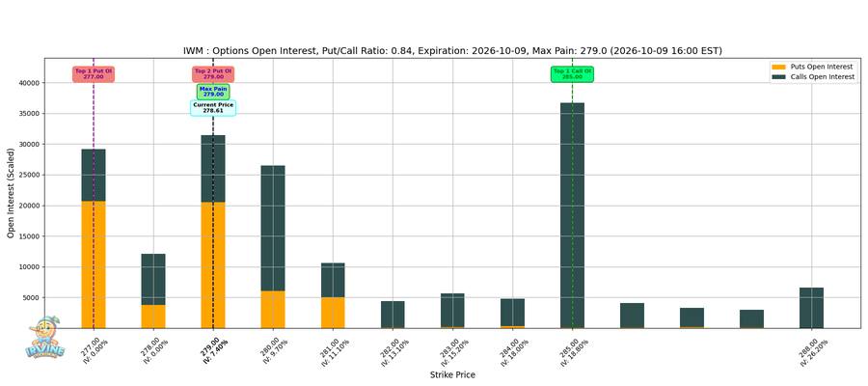Click the dark calls segment at strike 277.00

[x=94, y=176]
